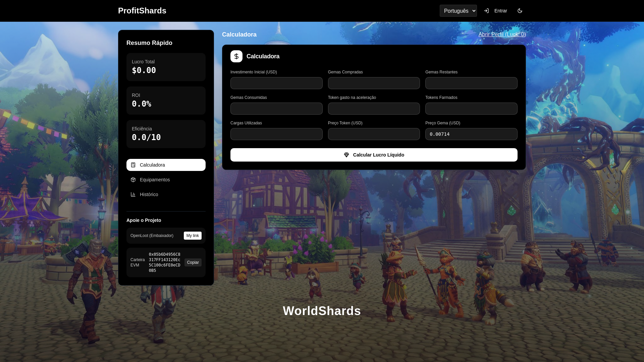This screenshot has width=644, height=362.
Task: Click the Calcular Lucro Líquido button
Action: [x=374, y=155]
